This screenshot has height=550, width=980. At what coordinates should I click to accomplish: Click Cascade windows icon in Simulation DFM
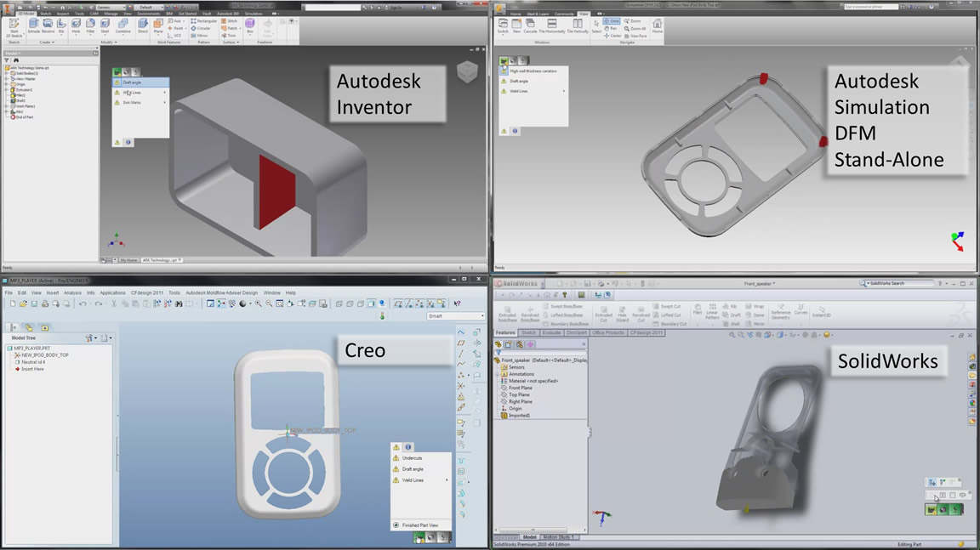[530, 26]
